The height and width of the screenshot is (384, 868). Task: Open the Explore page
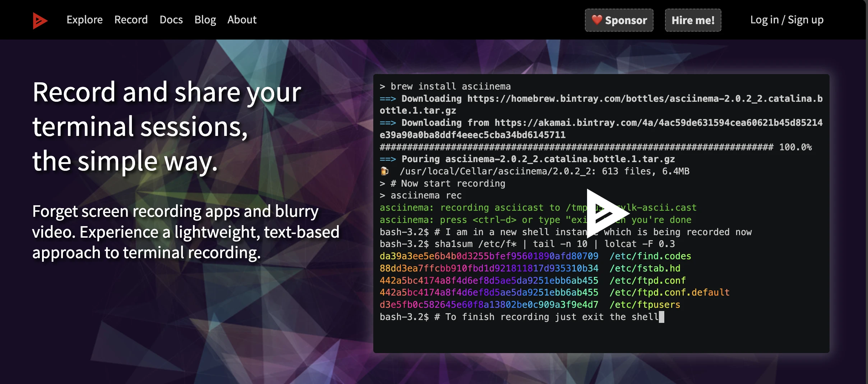tap(84, 20)
